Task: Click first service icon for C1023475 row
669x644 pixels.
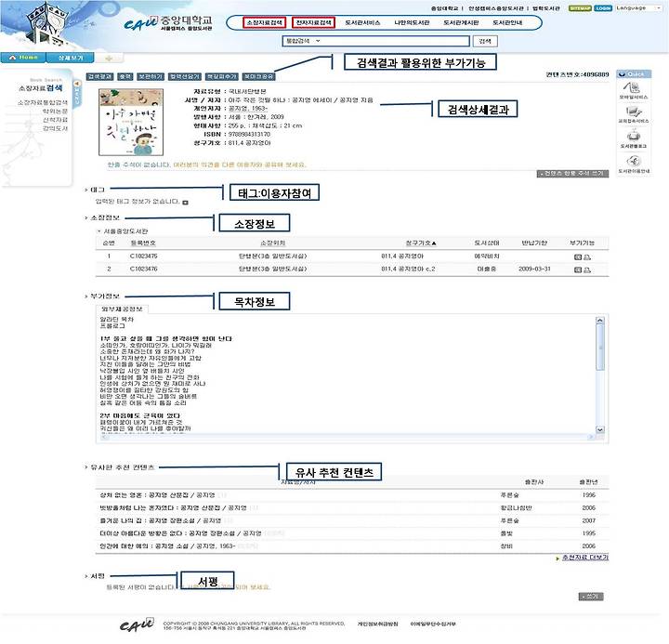Action: pos(578,256)
